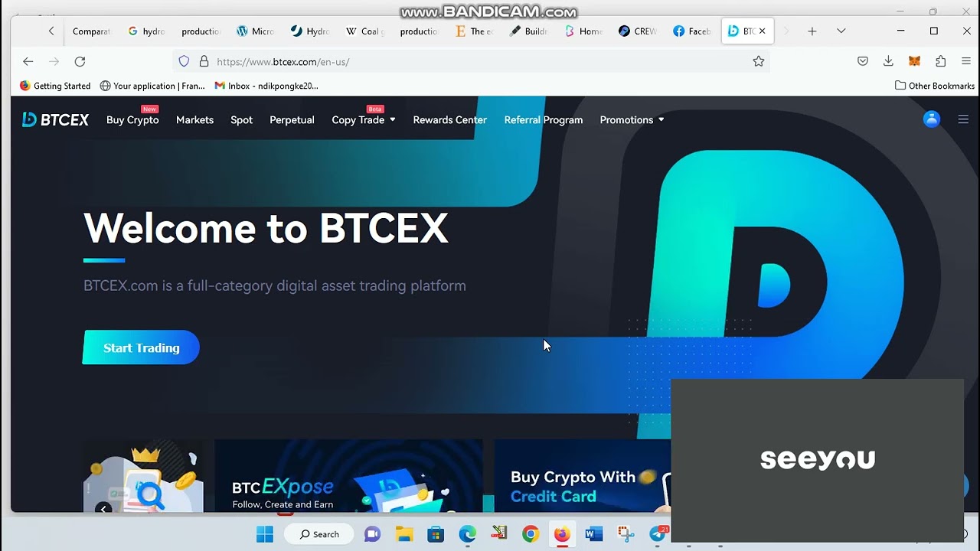Screen dimensions: 980x551
Task: Open the Buy Crypto nav item
Action: (x=132, y=120)
